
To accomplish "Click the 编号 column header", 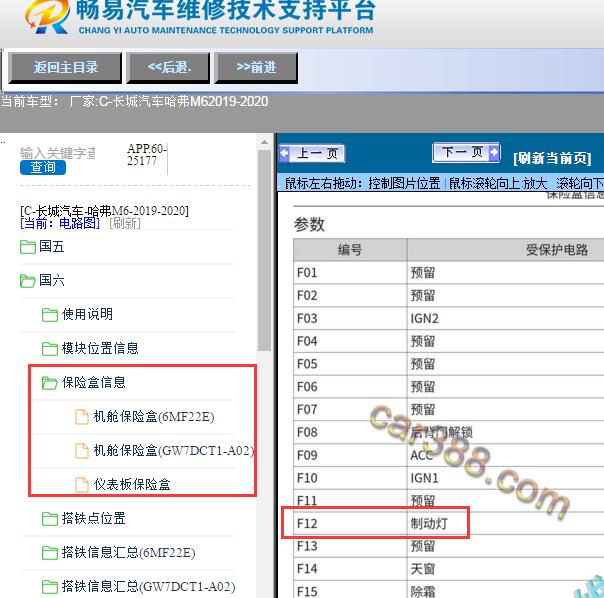I will click(350, 250).
